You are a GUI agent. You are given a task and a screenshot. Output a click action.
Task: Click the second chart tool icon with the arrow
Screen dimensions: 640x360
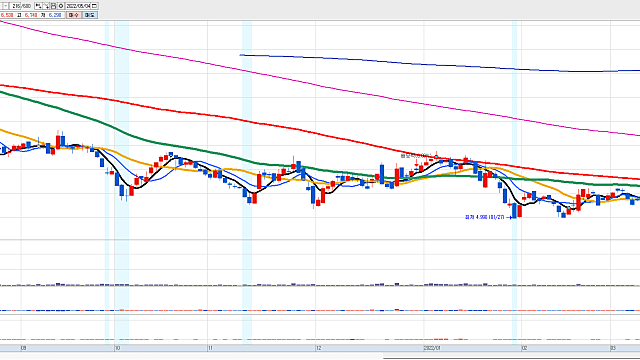(x=46, y=6)
